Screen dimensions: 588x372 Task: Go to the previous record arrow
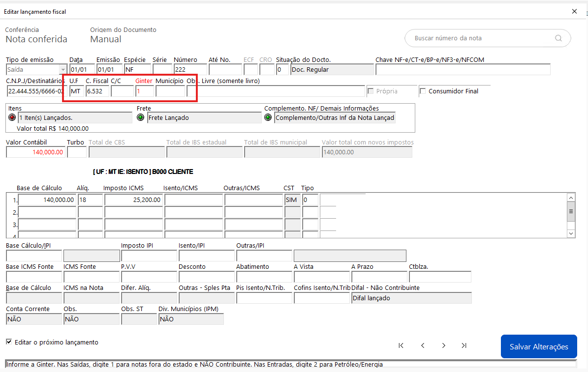[x=423, y=345]
